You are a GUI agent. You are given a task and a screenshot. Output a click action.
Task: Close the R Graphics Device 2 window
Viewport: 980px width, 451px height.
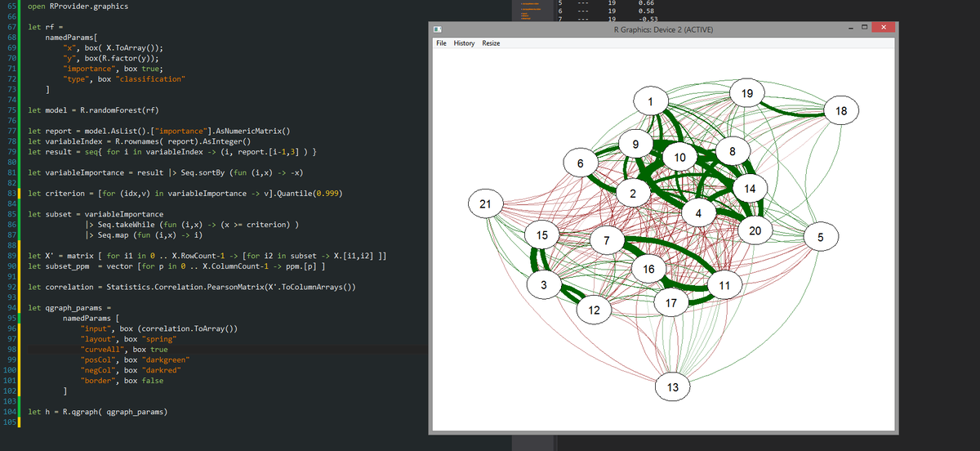[x=884, y=29]
